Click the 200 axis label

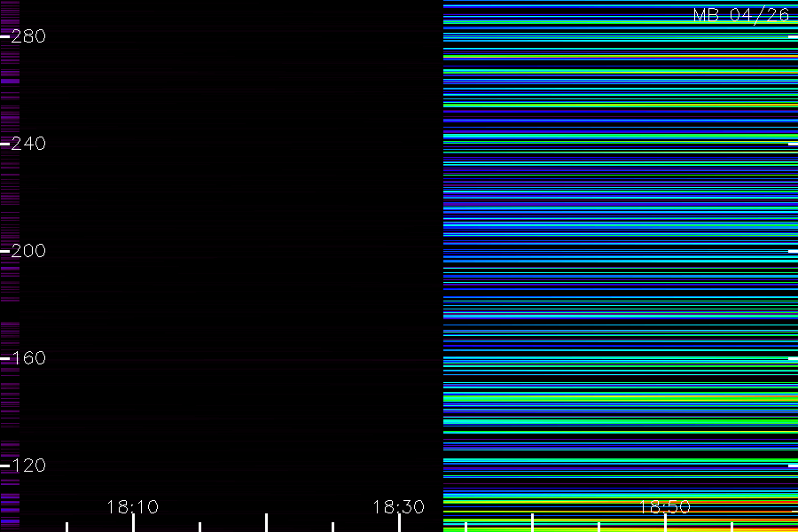[x=28, y=251]
